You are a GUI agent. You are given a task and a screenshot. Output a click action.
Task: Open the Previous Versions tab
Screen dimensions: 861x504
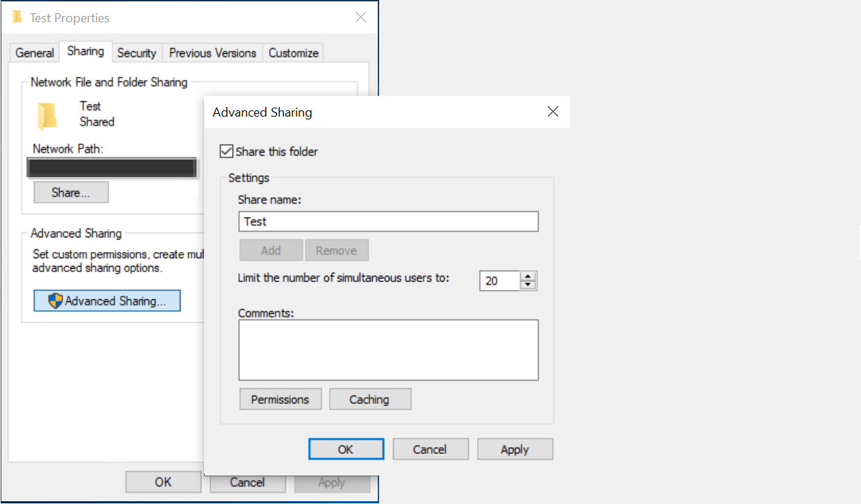click(x=212, y=52)
